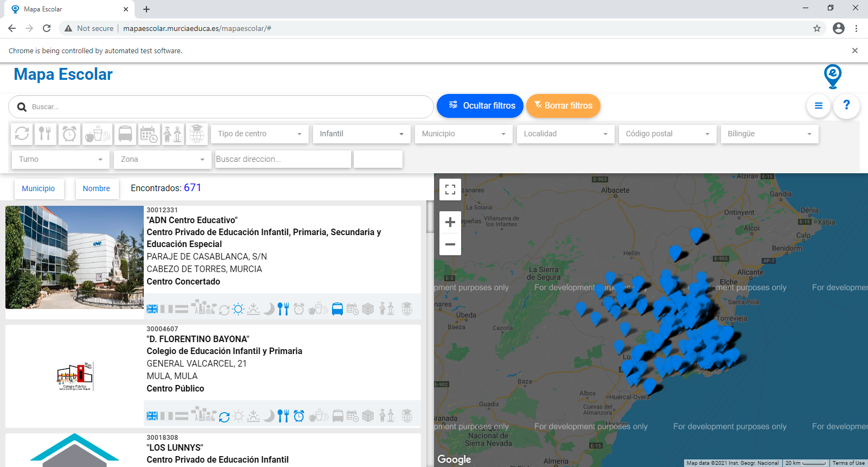The width and height of the screenshot is (868, 467).
Task: Toggle the graduates figures filter
Action: click(x=173, y=134)
